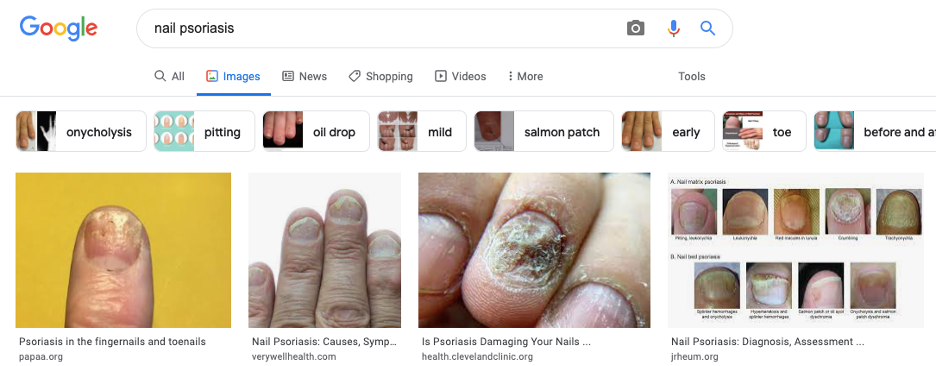Open the jrheum.org Nail Psoriasis Diagnosis link

767,342
